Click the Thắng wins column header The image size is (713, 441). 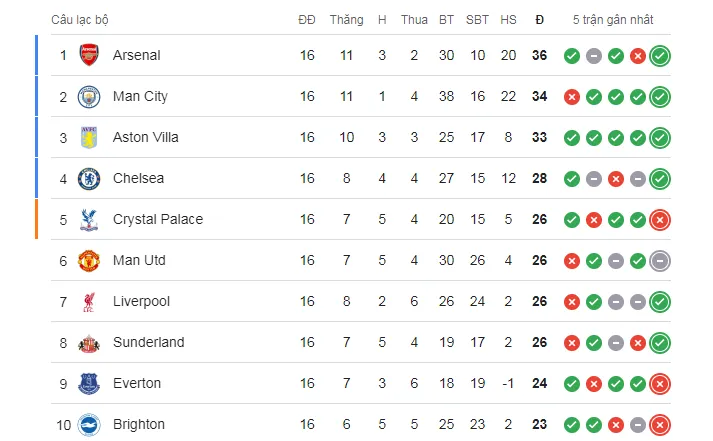click(x=346, y=19)
